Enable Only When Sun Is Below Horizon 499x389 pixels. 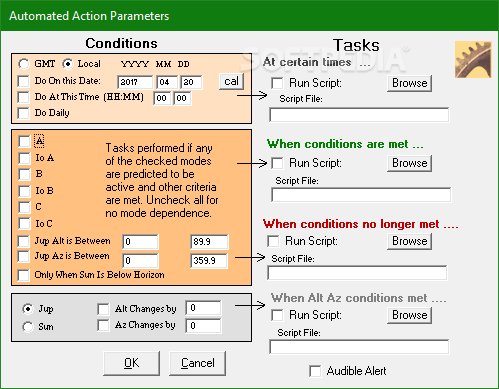click(23, 275)
